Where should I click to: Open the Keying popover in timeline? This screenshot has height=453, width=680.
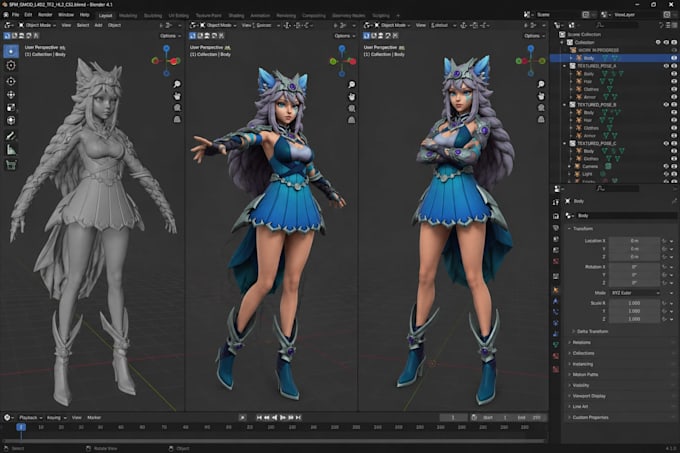56,417
